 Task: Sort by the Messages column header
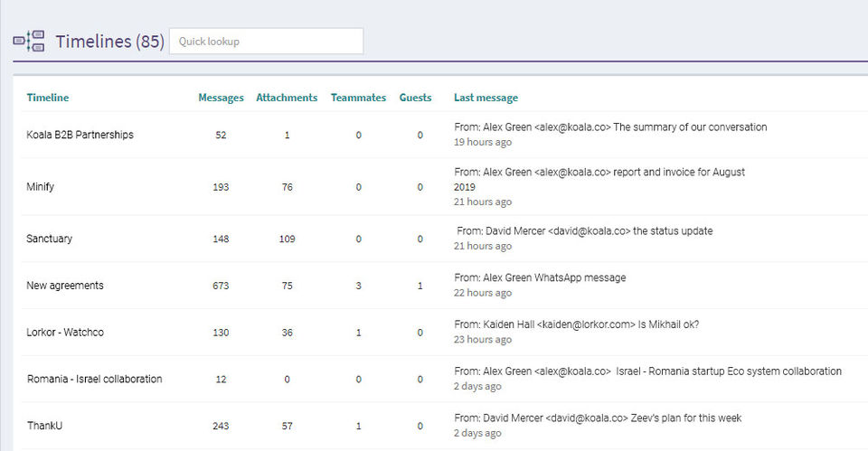[x=221, y=98]
